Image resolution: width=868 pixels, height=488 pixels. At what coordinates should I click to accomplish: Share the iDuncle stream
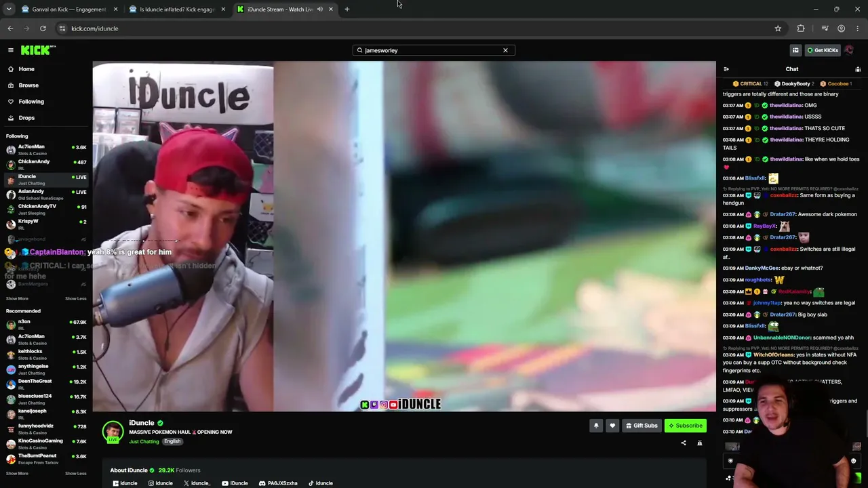(684, 443)
